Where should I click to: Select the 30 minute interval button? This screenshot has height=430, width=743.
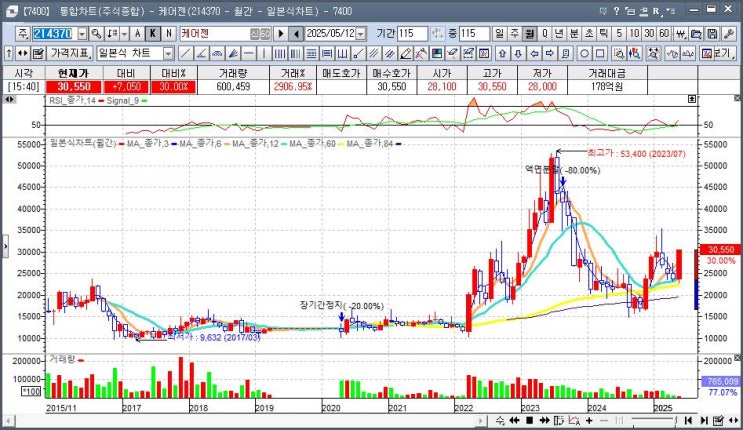coord(649,34)
